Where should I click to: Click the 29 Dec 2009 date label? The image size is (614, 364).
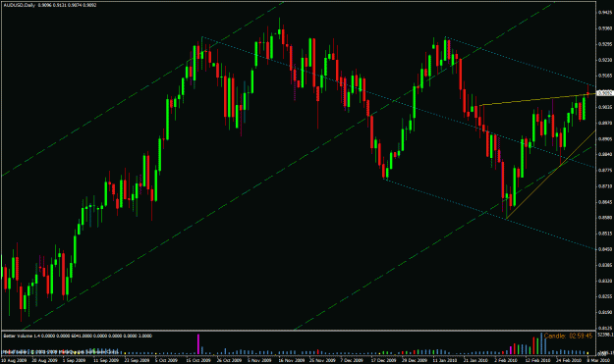click(x=416, y=360)
